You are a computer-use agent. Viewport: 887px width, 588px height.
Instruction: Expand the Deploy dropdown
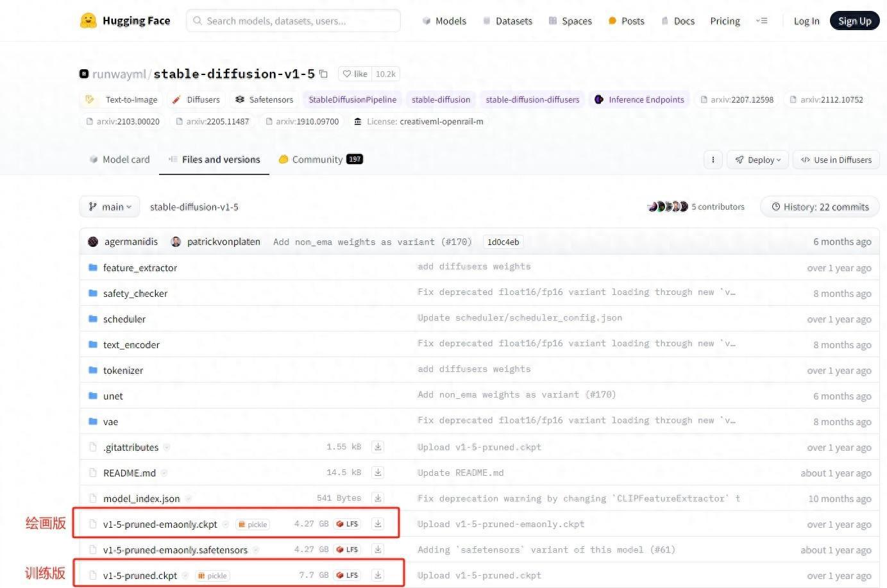pyautogui.click(x=757, y=160)
